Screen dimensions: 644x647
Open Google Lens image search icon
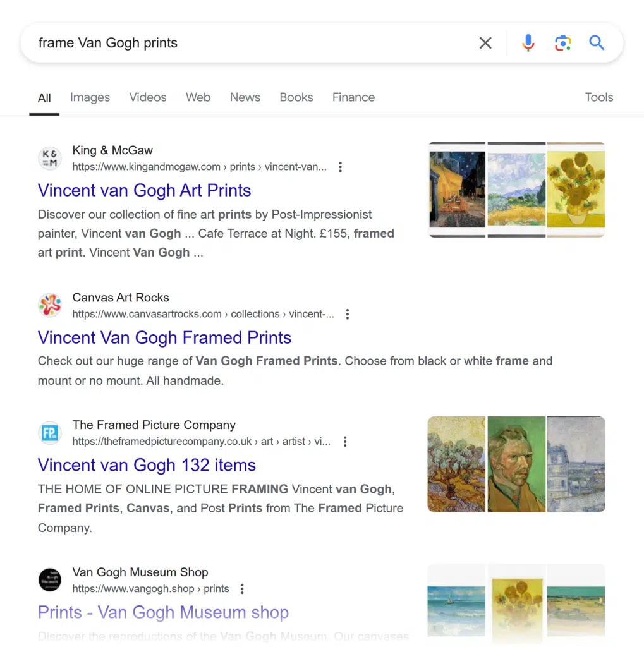pyautogui.click(x=562, y=43)
